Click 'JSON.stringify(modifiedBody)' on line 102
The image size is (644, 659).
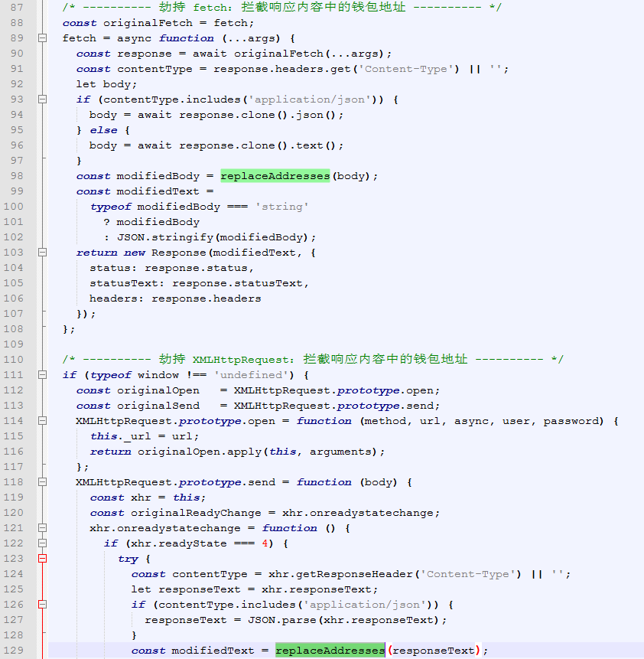[213, 237]
